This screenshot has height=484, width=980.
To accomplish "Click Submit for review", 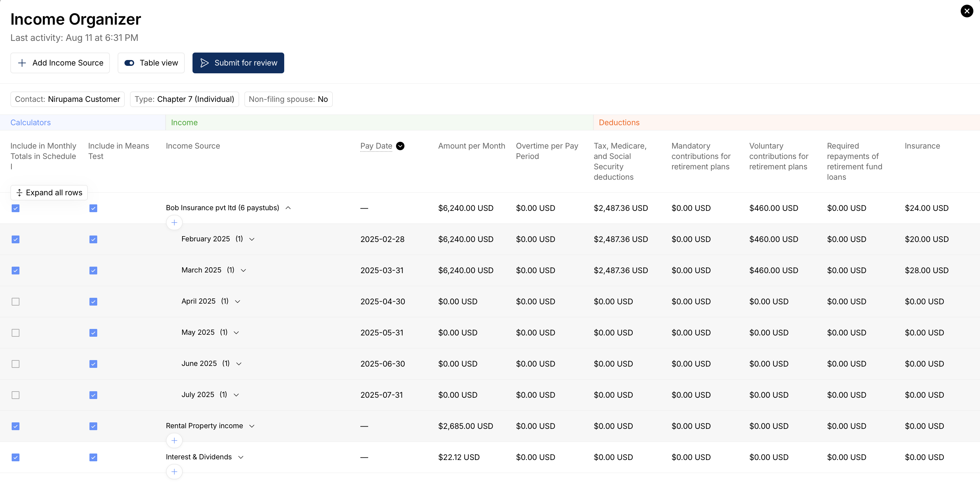I will (x=238, y=63).
